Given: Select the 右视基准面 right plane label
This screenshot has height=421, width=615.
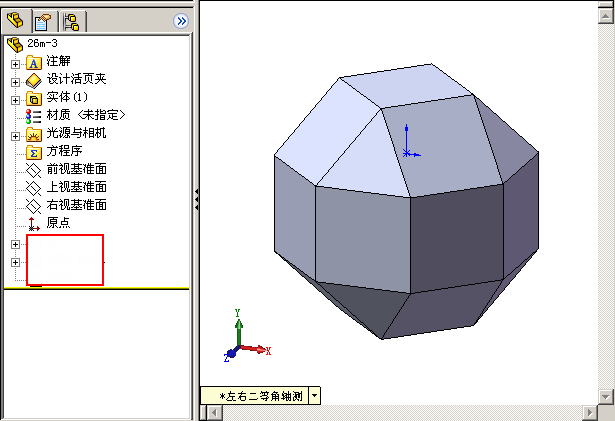Looking at the screenshot, I should pyautogui.click(x=76, y=205).
